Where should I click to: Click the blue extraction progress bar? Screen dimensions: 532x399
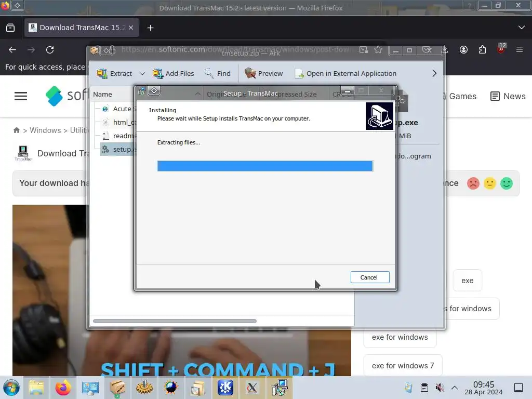(265, 166)
